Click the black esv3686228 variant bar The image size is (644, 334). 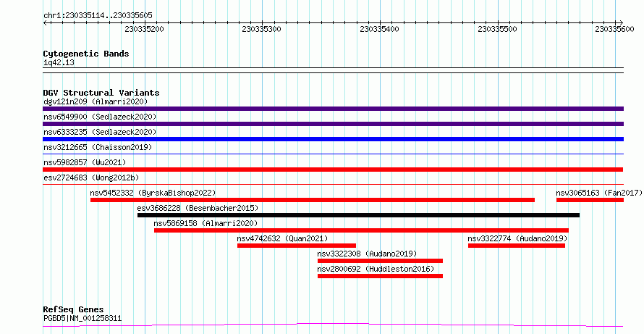pyautogui.click(x=359, y=215)
